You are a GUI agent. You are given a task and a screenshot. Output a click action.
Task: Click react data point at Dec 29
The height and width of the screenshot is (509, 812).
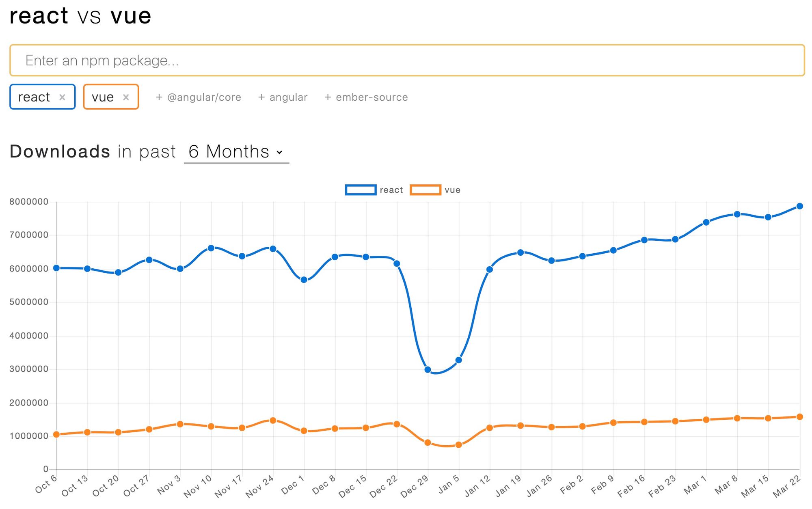(x=428, y=369)
